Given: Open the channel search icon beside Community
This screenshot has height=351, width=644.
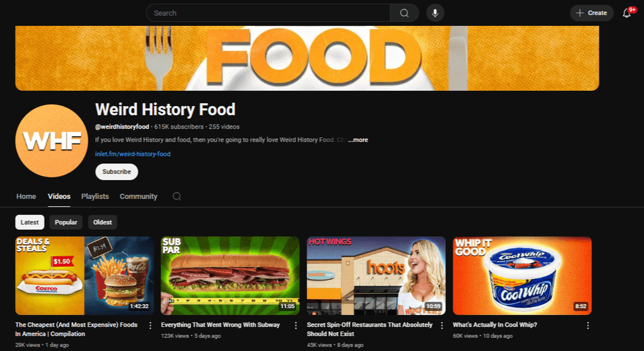Looking at the screenshot, I should [x=177, y=196].
